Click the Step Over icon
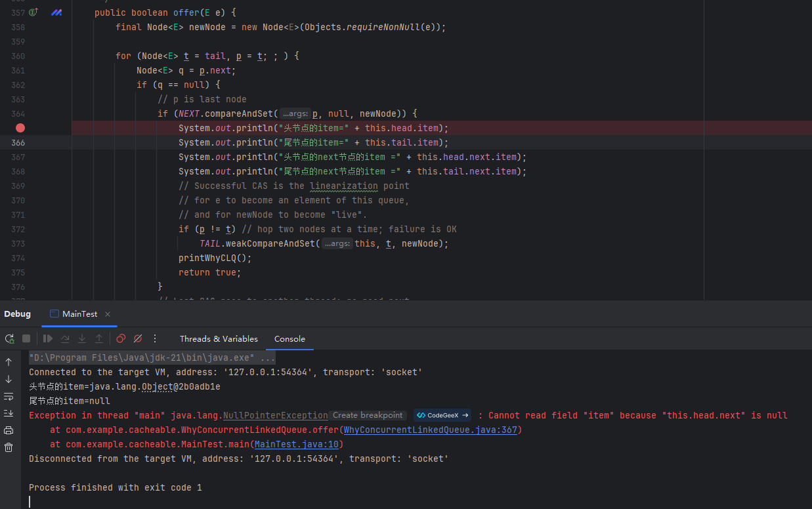The image size is (812, 509). point(65,338)
